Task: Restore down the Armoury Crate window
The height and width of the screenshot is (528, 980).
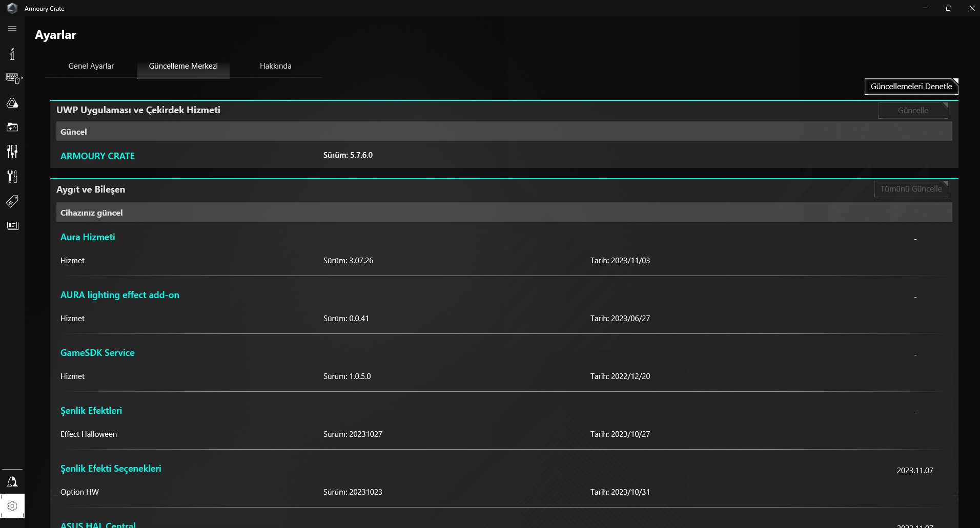Action: tap(949, 8)
